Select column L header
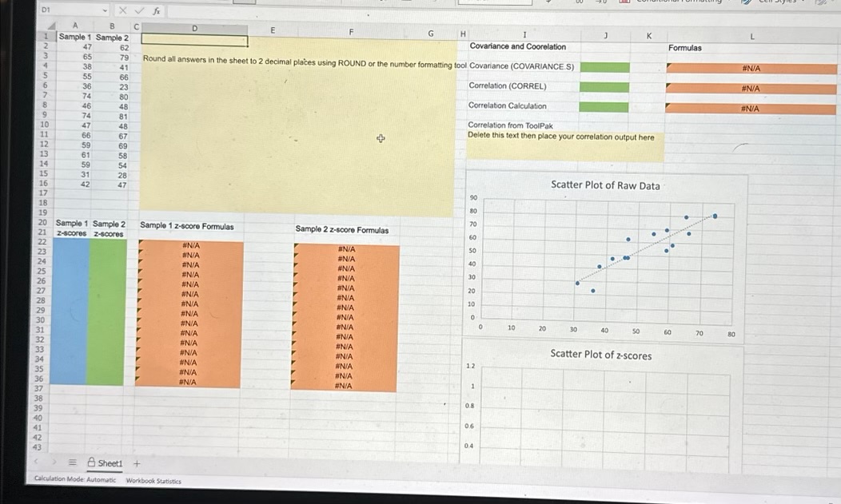Image resolution: width=841 pixels, height=504 pixels. coord(752,37)
